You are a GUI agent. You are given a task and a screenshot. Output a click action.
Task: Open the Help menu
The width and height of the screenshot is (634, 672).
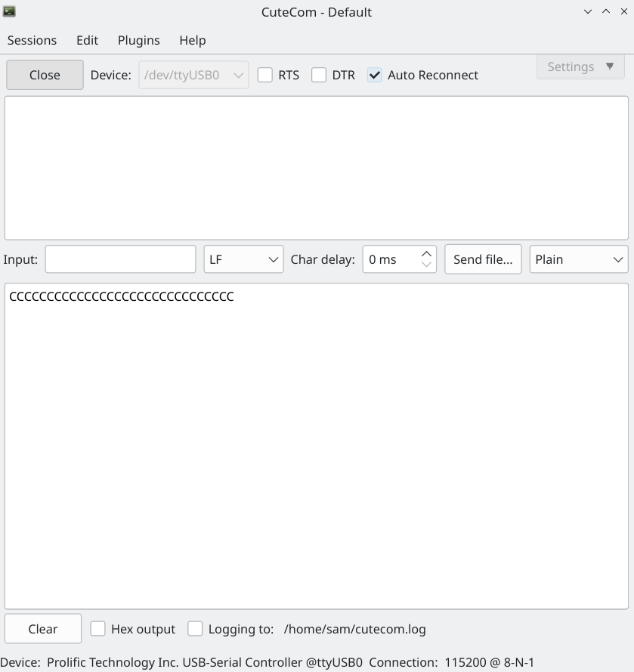[193, 40]
